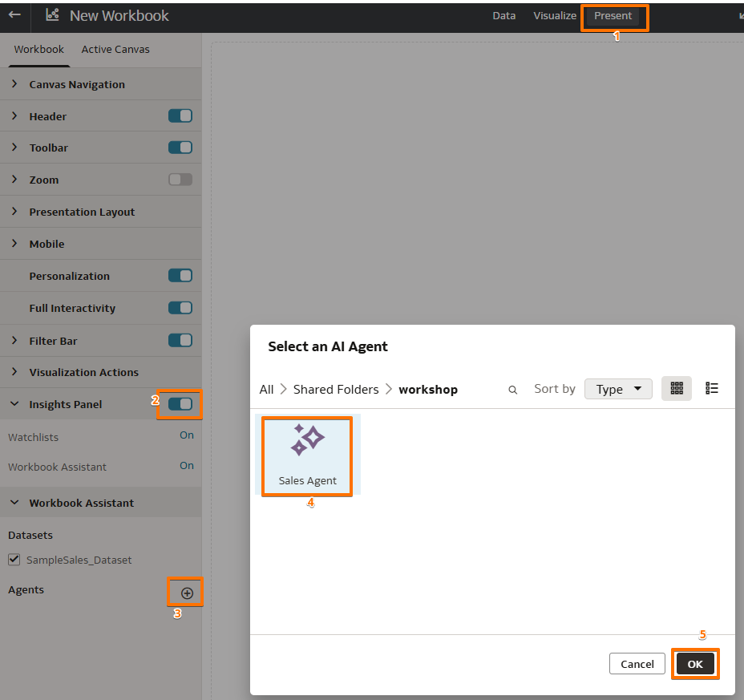The image size is (744, 700).
Task: Cancel the AI Agent selection
Action: [637, 663]
